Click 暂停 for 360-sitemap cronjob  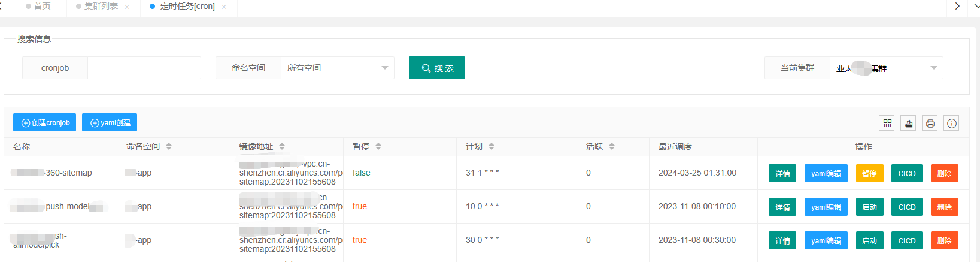pos(870,173)
